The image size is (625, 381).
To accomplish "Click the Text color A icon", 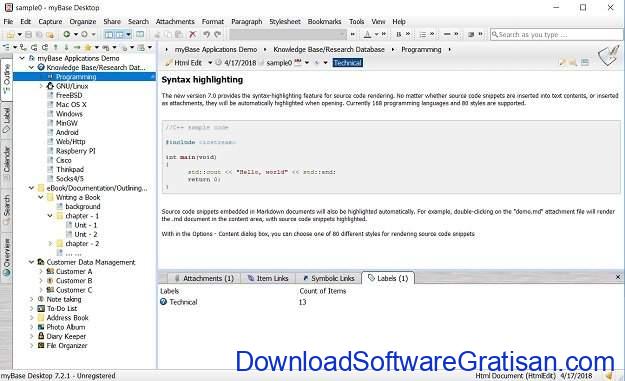I will [x=368, y=35].
